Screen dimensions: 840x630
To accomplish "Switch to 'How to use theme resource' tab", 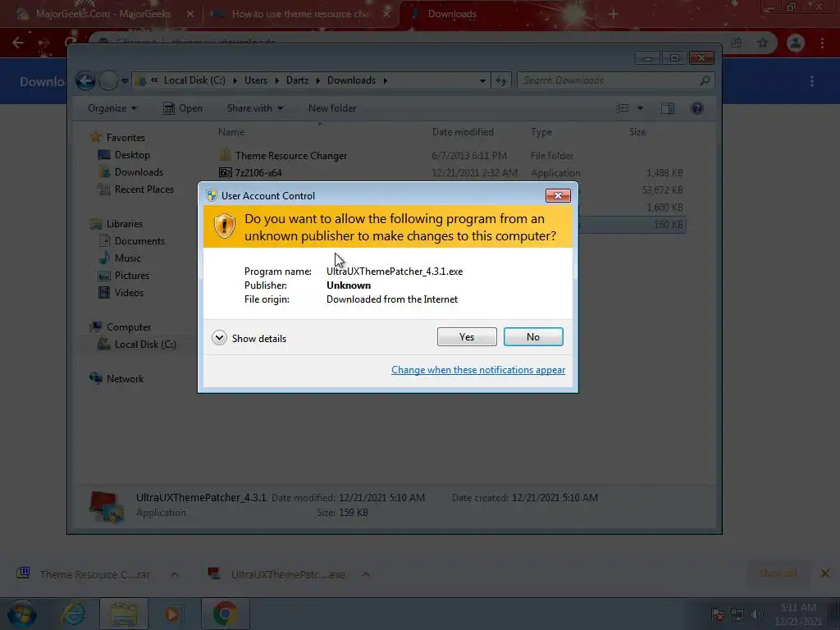I will click(x=300, y=14).
